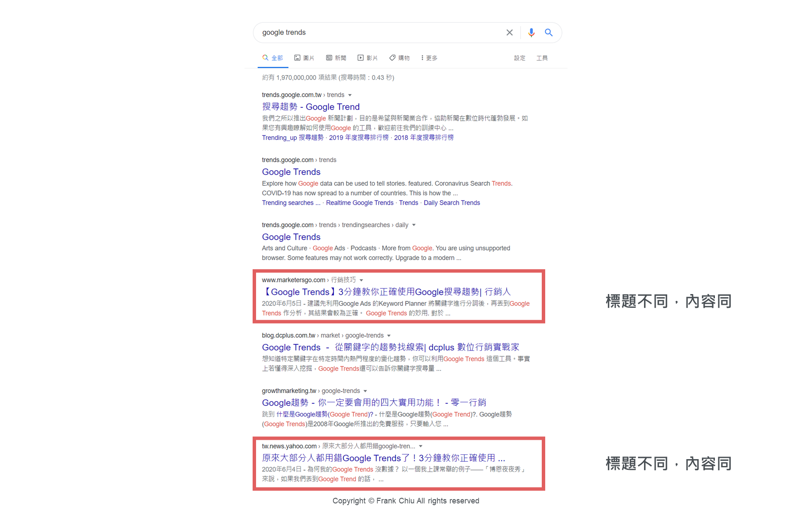This screenshot has height=512, width=812.
Task: Expand dropdown arrow beside growthmarketing.tw result
Action: (365, 391)
